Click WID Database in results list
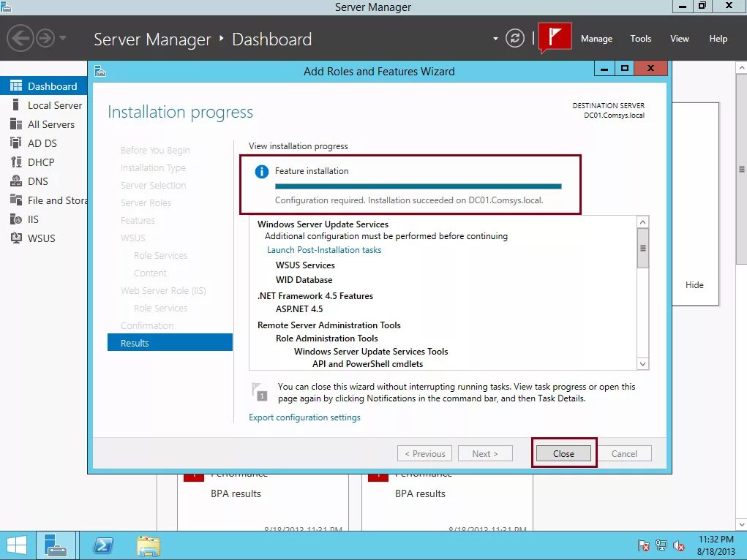747x560 pixels. coord(304,280)
